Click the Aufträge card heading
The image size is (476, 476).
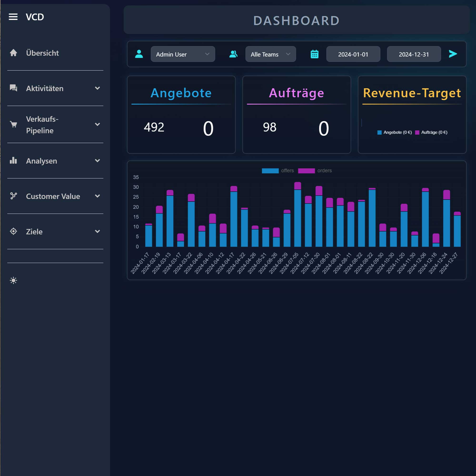(296, 93)
